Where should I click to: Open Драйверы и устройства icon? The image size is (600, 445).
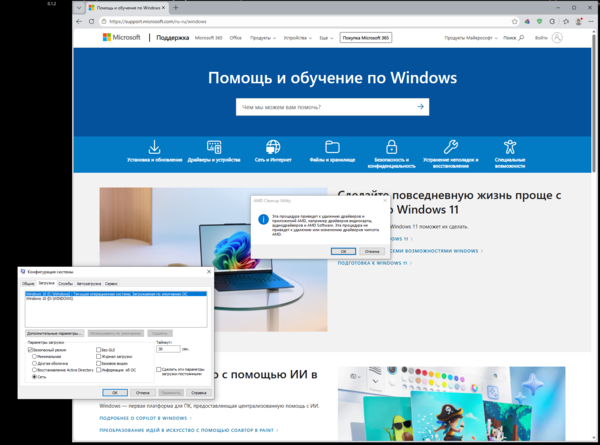214,147
